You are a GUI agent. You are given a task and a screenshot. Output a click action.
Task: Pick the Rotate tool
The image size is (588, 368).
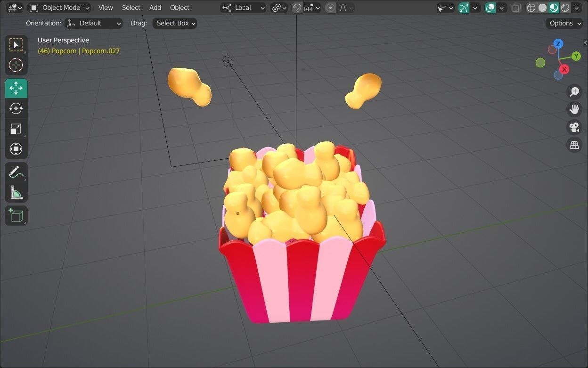click(x=16, y=108)
